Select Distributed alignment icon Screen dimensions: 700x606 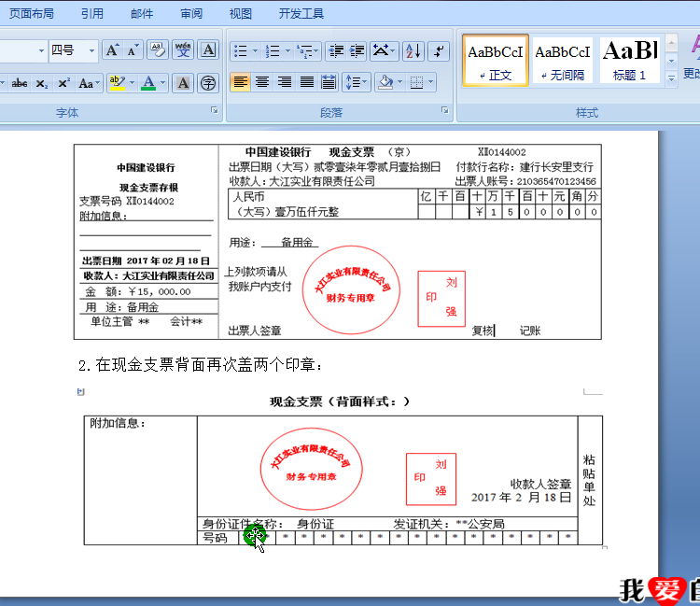pyautogui.click(x=329, y=82)
